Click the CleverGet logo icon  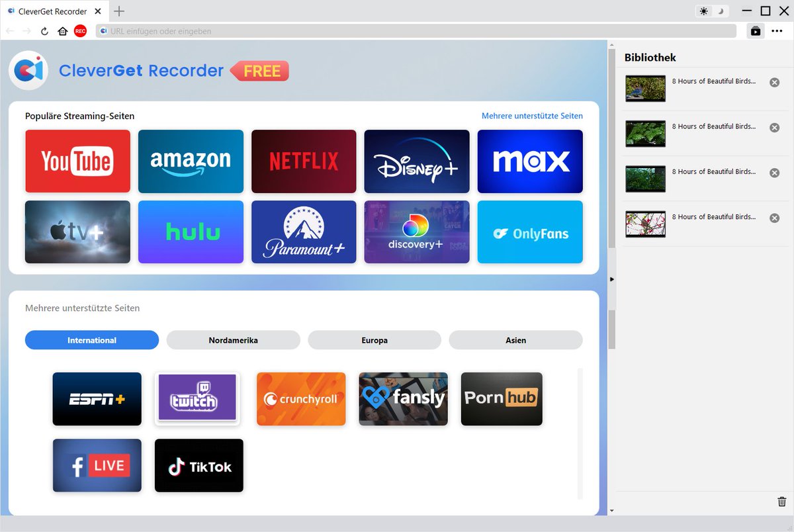pyautogui.click(x=28, y=70)
